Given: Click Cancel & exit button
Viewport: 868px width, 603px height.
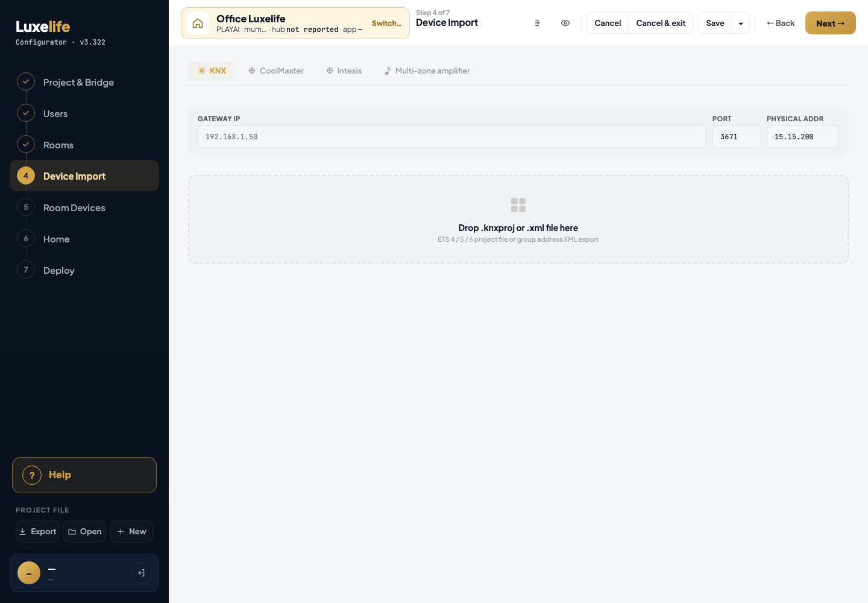Looking at the screenshot, I should click(661, 24).
